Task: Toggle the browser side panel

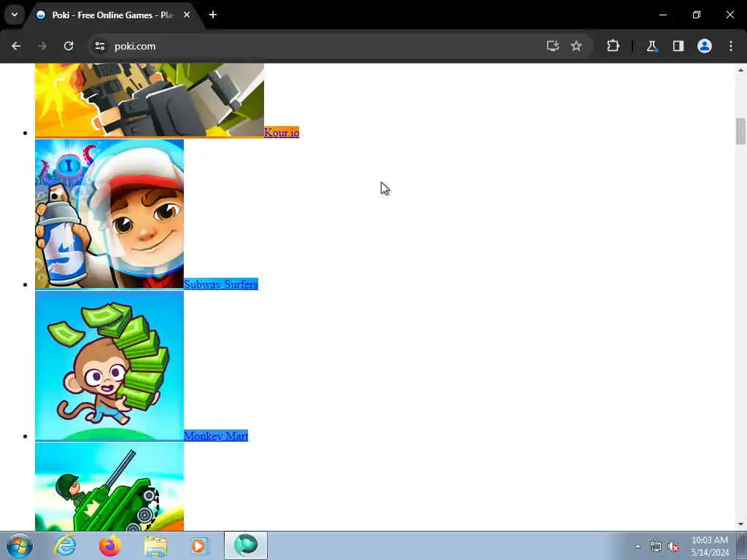Action: (x=678, y=46)
